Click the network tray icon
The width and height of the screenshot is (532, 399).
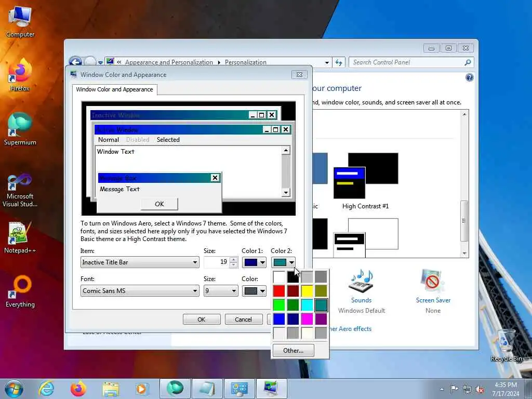pos(467,389)
